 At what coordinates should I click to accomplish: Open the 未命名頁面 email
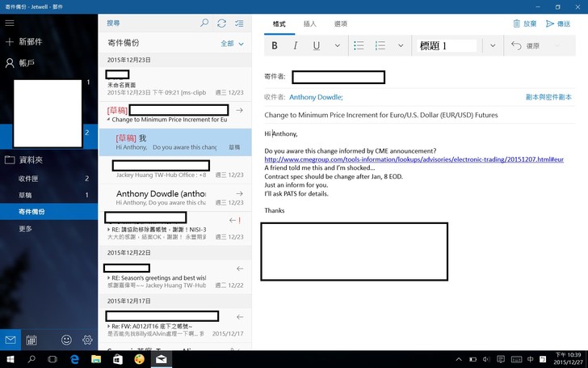(175, 84)
